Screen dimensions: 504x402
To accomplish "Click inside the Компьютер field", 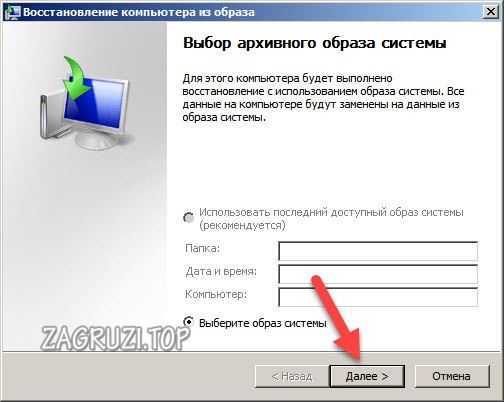I will (x=378, y=297).
